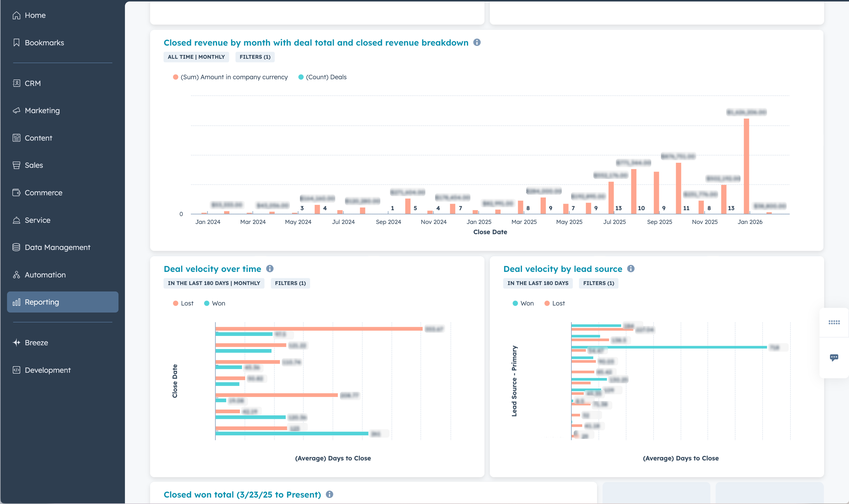Open the grid dots panel icon
This screenshot has width=849, height=504.
[x=834, y=322]
